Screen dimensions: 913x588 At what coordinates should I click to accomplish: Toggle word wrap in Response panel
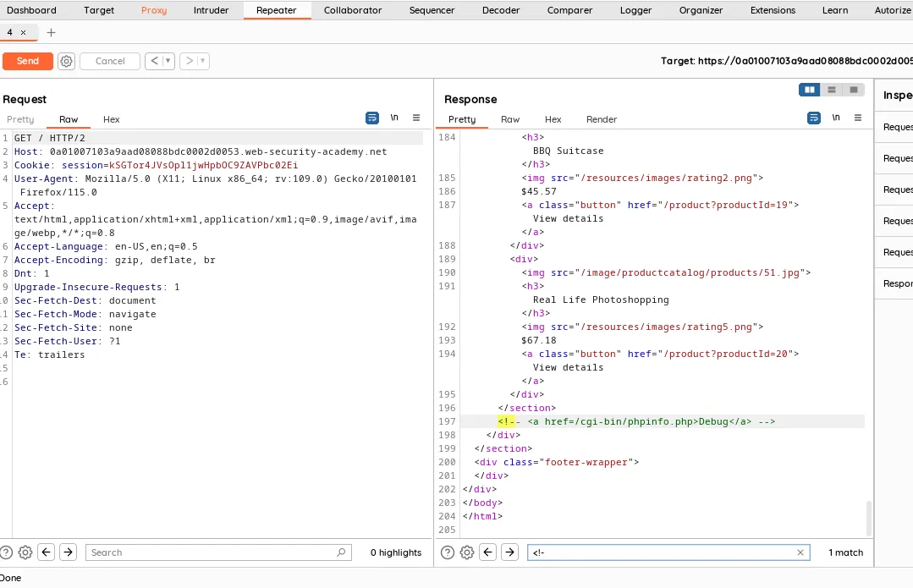pyautogui.click(x=814, y=118)
